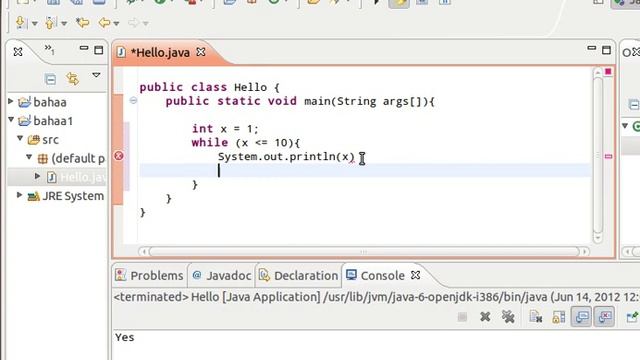Viewport: 640px width, 360px height.
Task: Click the pink error mark in overview ruler
Action: tap(608, 156)
